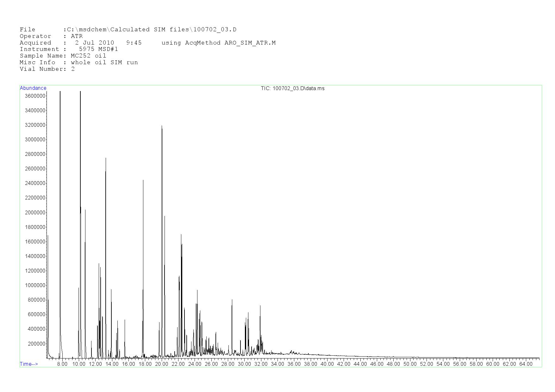Click the 40.00 time axis tick label
The image size is (555, 392).
(x=327, y=364)
